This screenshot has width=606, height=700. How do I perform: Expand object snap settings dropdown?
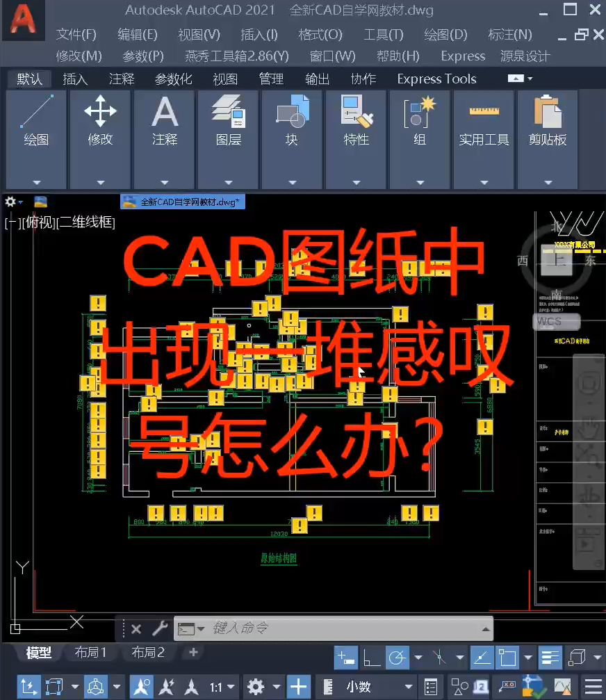pyautogui.click(x=528, y=658)
